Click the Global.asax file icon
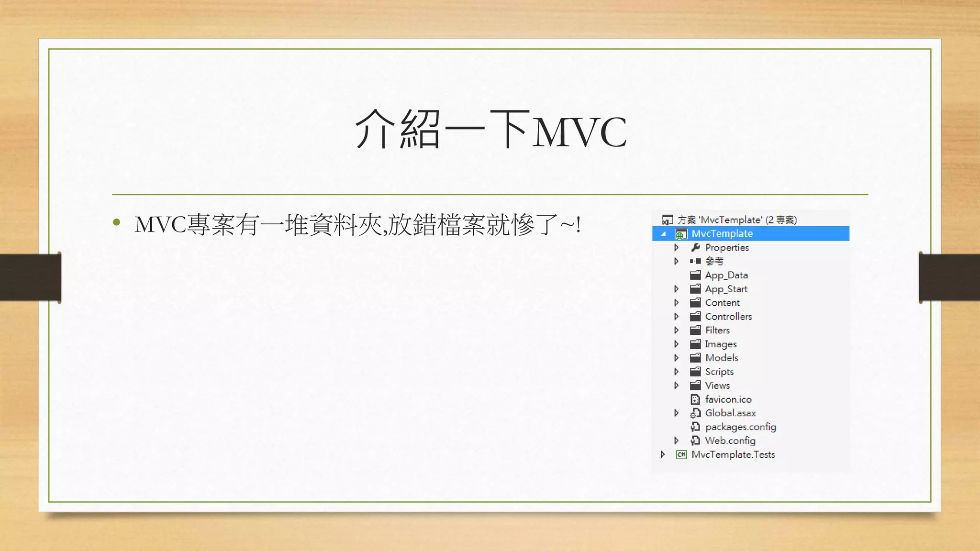 coord(695,413)
